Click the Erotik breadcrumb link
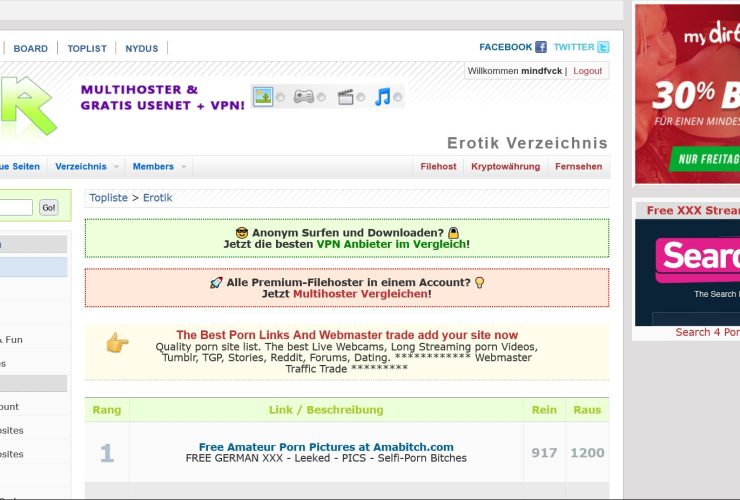 pos(158,198)
